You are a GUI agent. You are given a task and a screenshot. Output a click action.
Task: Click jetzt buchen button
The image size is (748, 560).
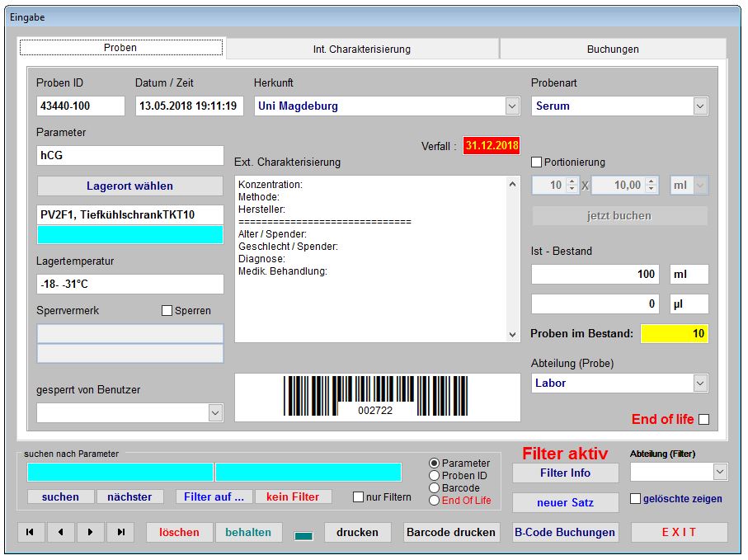(619, 215)
